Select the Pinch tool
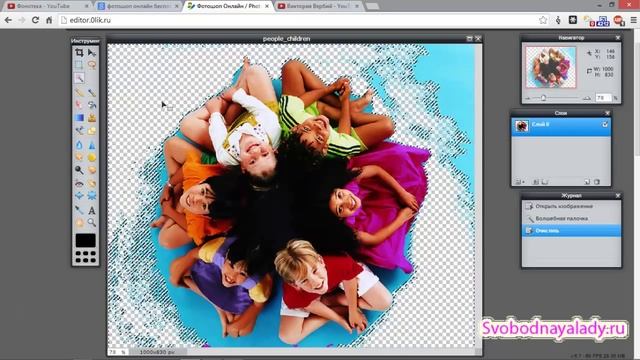Screen dimensions: 640x360 (x=92, y=196)
